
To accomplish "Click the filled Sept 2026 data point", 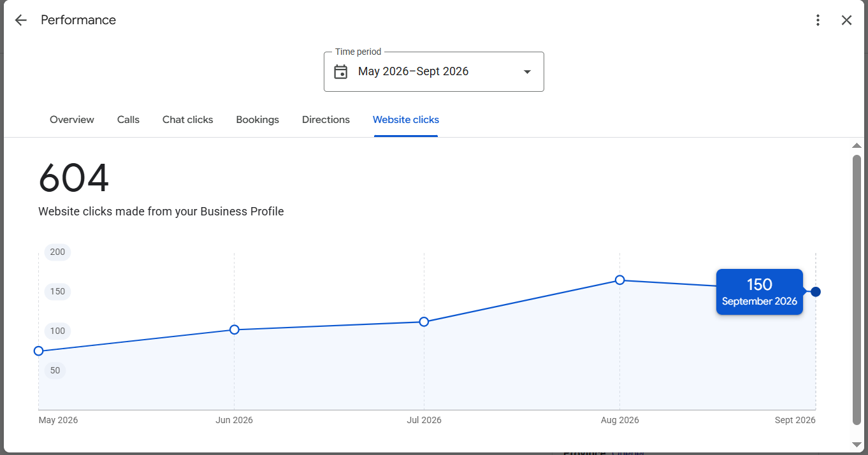I will click(x=816, y=292).
